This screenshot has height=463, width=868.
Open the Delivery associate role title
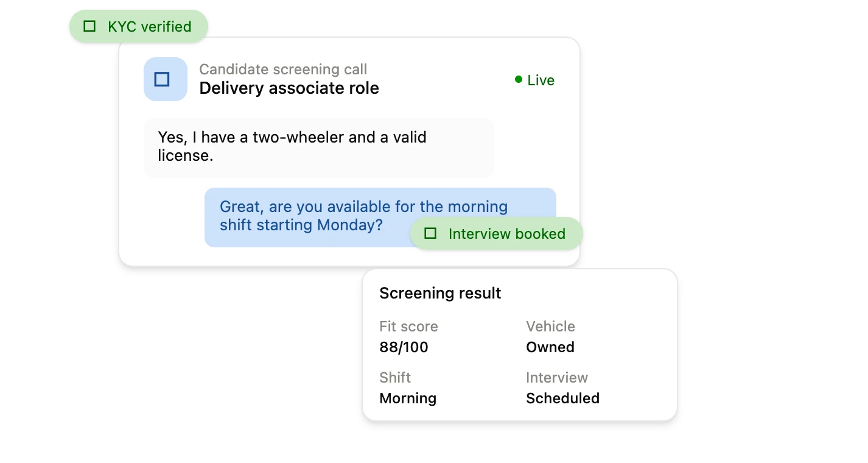click(x=289, y=88)
